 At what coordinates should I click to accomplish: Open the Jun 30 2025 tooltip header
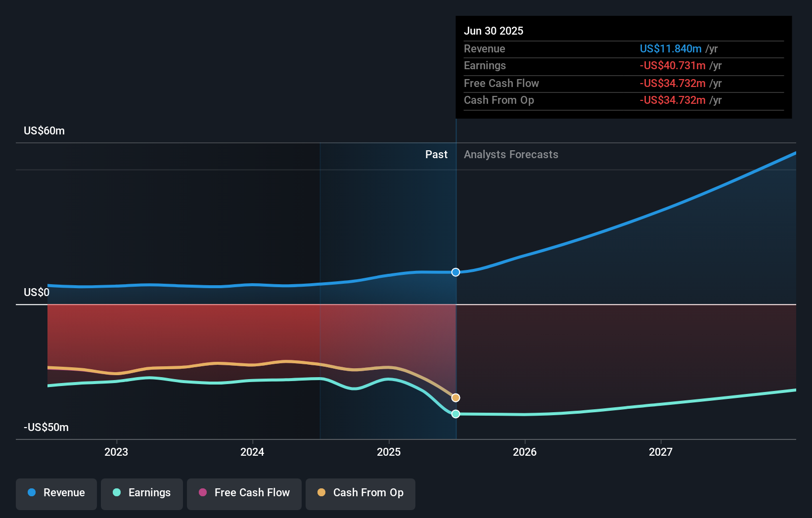(494, 31)
